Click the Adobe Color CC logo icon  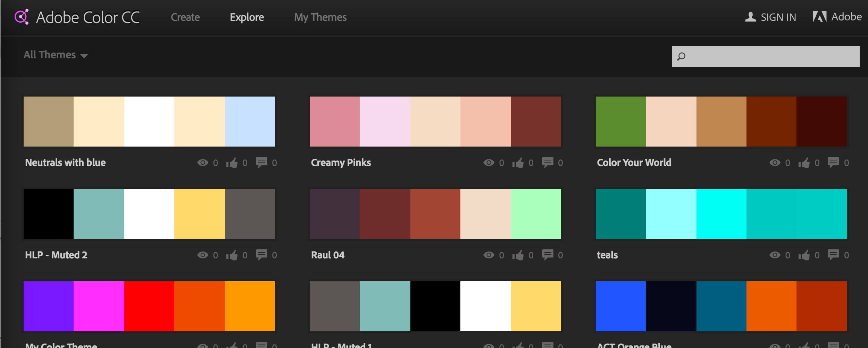tap(22, 17)
